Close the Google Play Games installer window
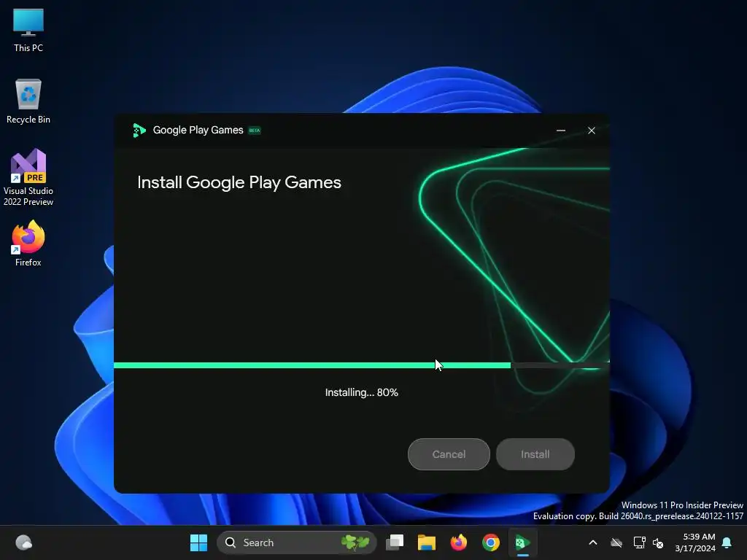This screenshot has width=747, height=560. 591,131
